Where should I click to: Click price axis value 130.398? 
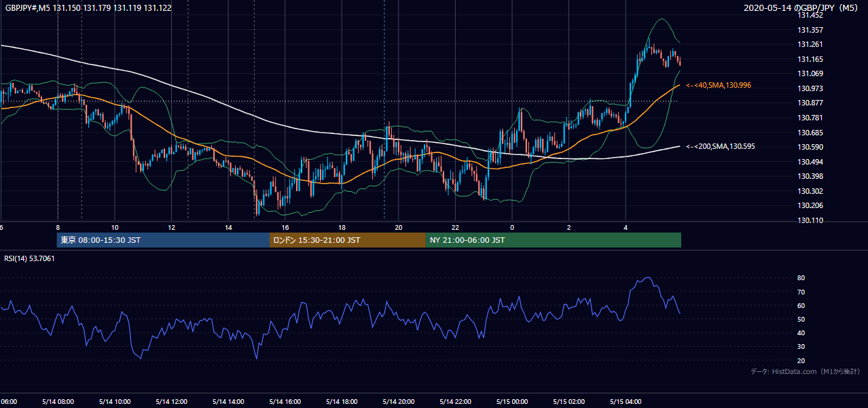click(810, 176)
